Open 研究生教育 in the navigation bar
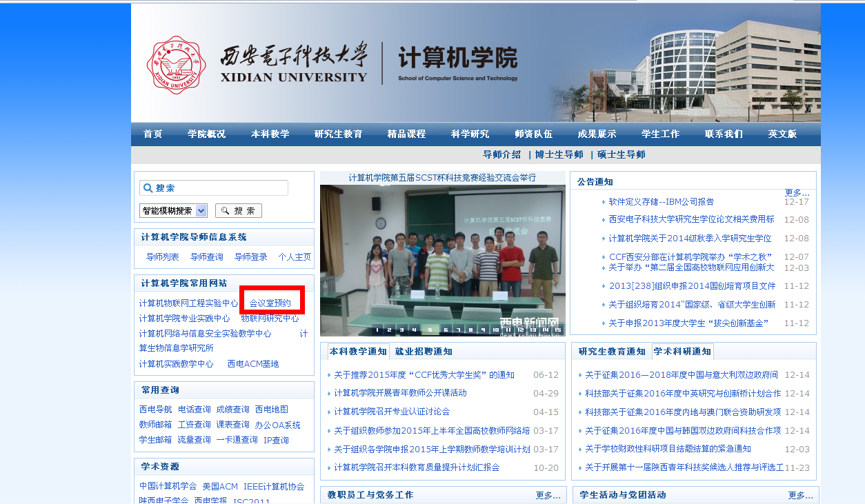Image resolution: width=865 pixels, height=504 pixels. pos(338,134)
